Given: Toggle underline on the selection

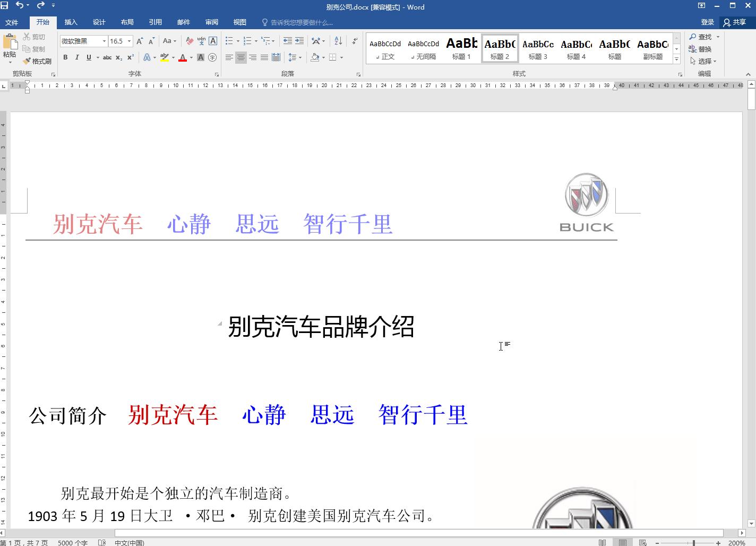Looking at the screenshot, I should [x=88, y=57].
